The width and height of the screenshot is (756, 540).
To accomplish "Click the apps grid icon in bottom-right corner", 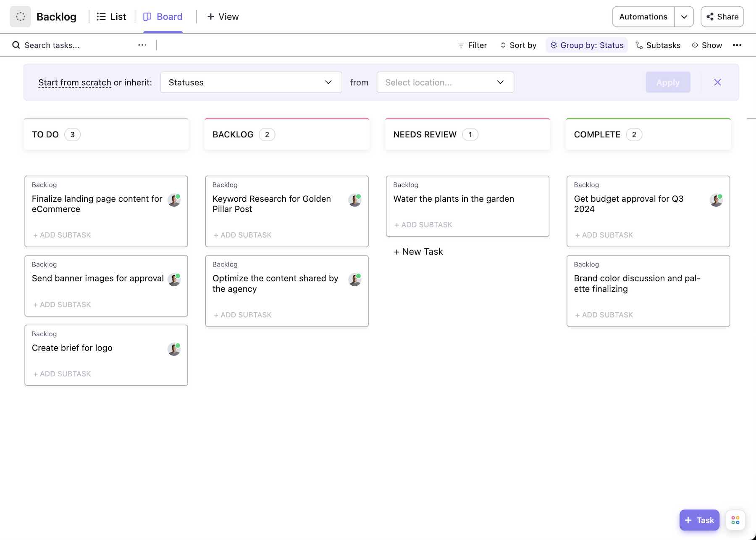I will tap(735, 520).
